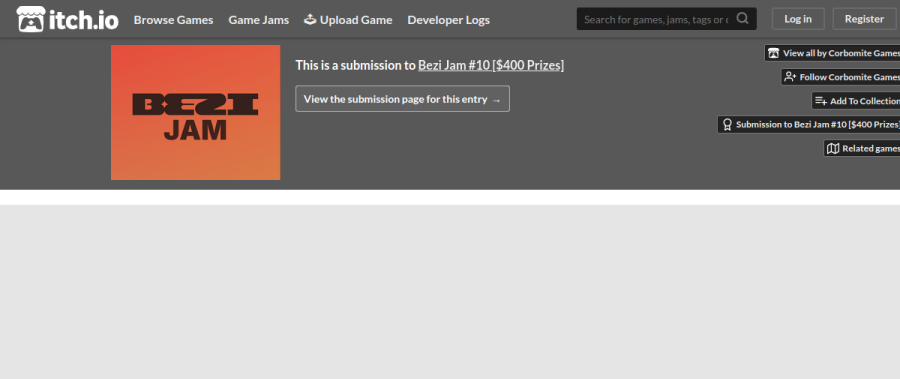Screen dimensions: 900x379
Task: Click Related games button
Action: [862, 149]
